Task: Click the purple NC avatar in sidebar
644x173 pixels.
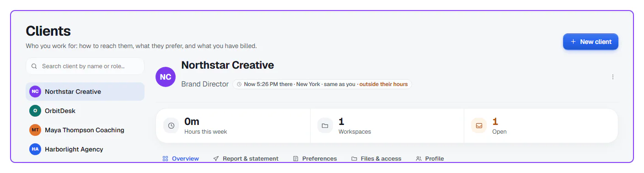Action: tap(35, 92)
